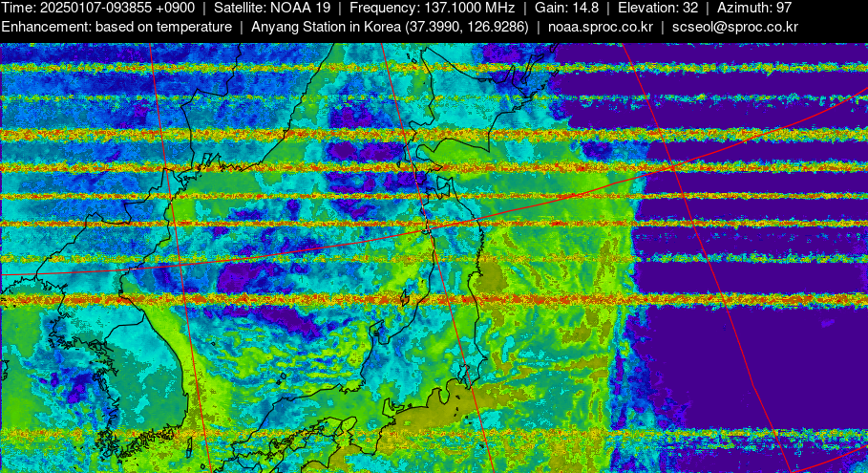Open the scseol@sproc.co.kr email address
868x473 pixels.
[x=734, y=27]
